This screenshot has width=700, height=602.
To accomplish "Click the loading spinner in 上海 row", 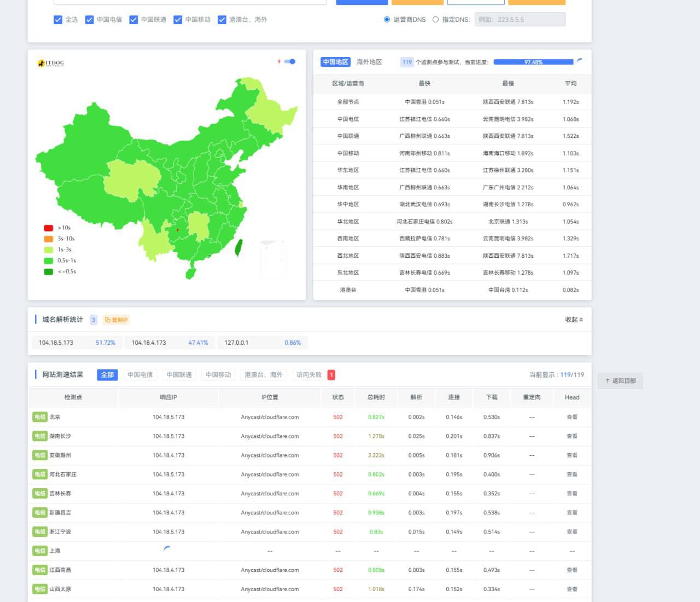I will 167,548.
